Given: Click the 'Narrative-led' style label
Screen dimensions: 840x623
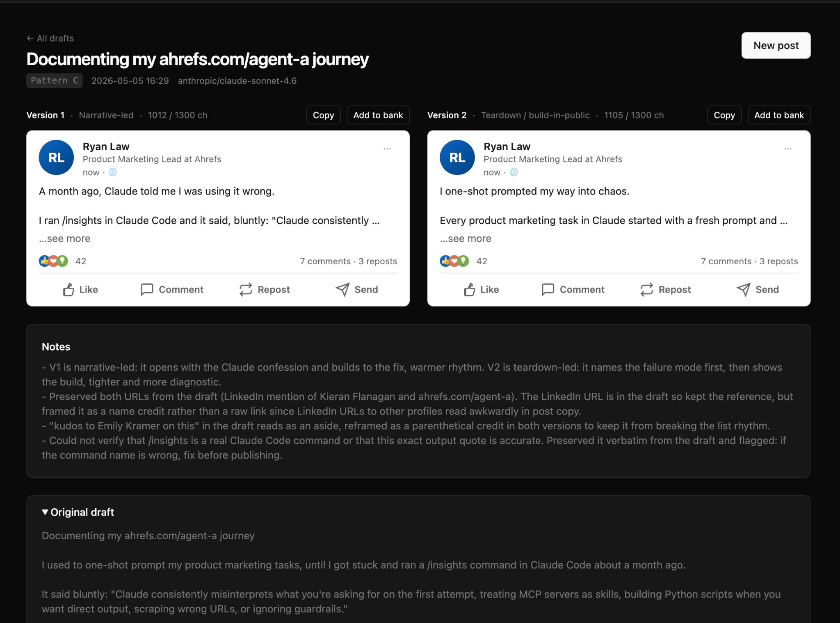Looking at the screenshot, I should click(106, 115).
